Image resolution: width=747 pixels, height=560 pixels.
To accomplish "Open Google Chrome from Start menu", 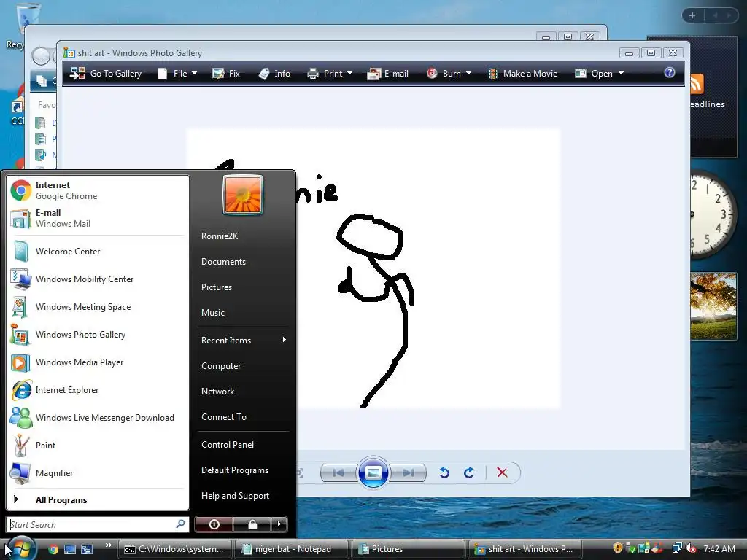I will point(98,190).
